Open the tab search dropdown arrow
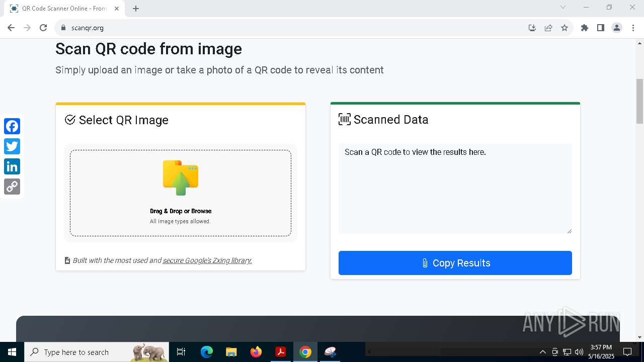The height and width of the screenshot is (362, 644). pos(563,7)
